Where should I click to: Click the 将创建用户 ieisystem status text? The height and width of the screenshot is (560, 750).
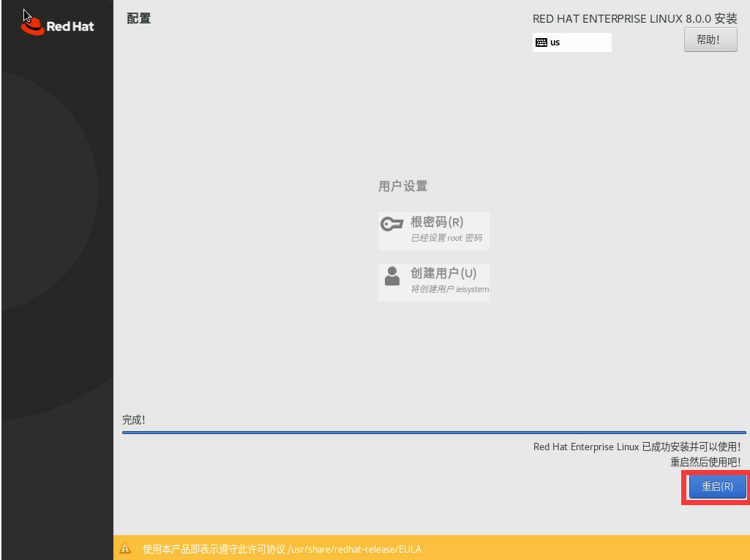[x=449, y=289]
